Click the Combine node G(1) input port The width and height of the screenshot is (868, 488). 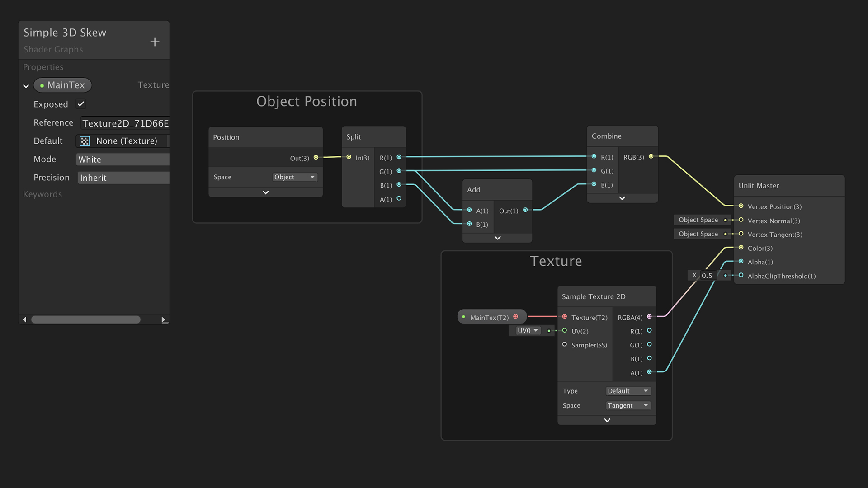coord(594,170)
